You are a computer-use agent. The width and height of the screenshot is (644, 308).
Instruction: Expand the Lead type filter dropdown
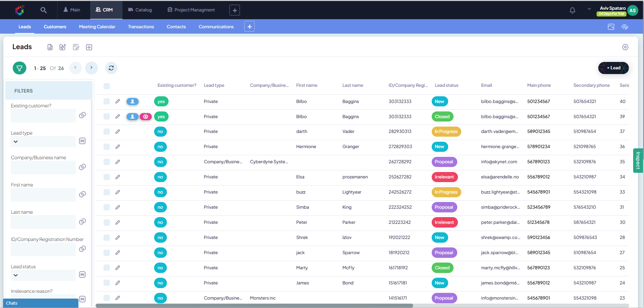click(x=16, y=142)
